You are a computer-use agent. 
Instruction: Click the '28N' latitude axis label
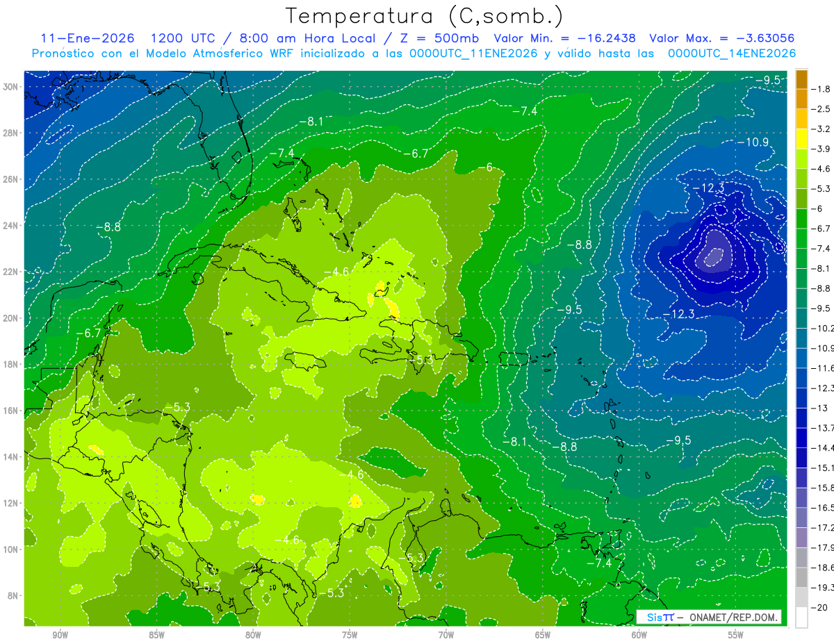[x=12, y=133]
